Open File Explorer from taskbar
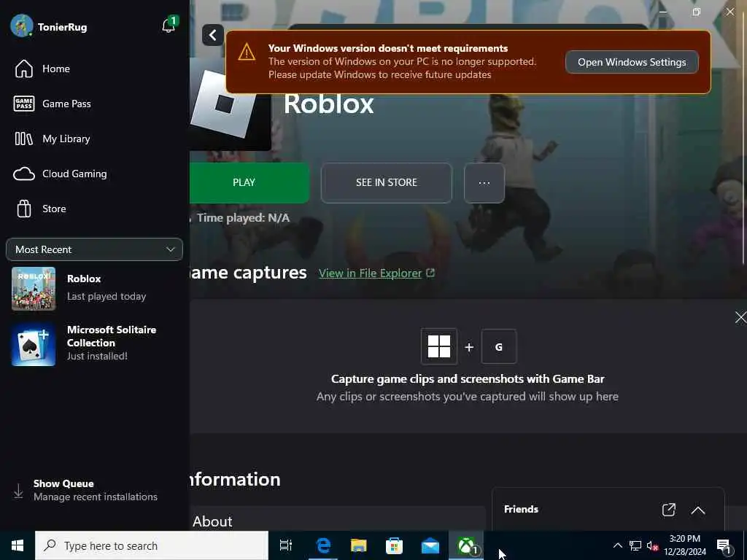This screenshot has height=560, width=747. tap(359, 545)
